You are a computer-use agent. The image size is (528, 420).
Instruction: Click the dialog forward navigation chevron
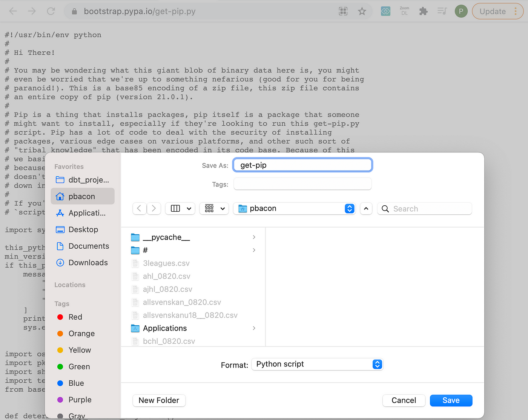[x=154, y=208]
